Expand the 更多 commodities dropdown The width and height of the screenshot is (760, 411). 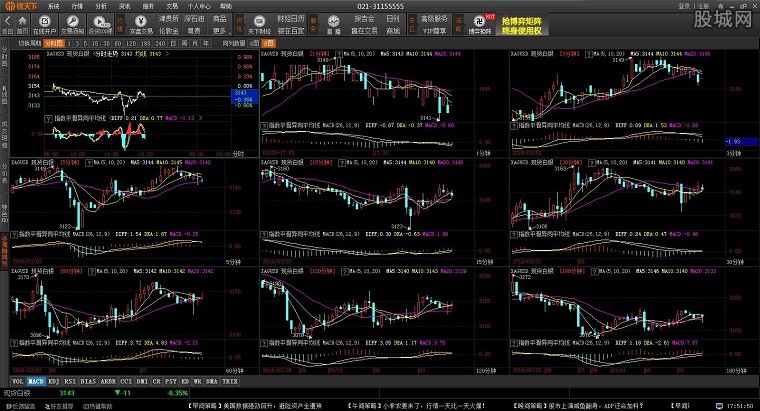[x=220, y=31]
